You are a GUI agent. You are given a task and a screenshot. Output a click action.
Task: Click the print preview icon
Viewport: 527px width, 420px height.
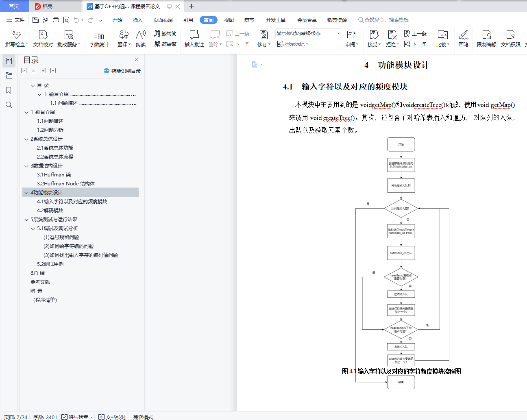(66, 20)
